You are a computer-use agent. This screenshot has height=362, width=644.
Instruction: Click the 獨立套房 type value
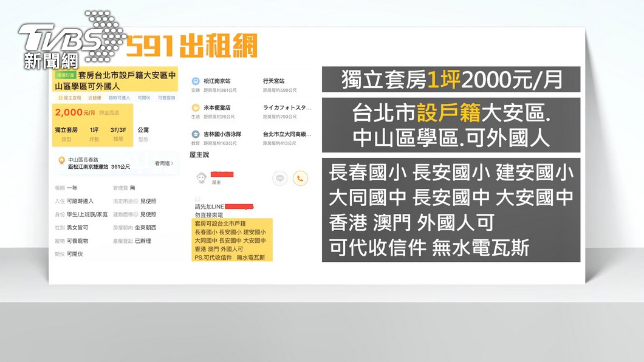pyautogui.click(x=66, y=130)
